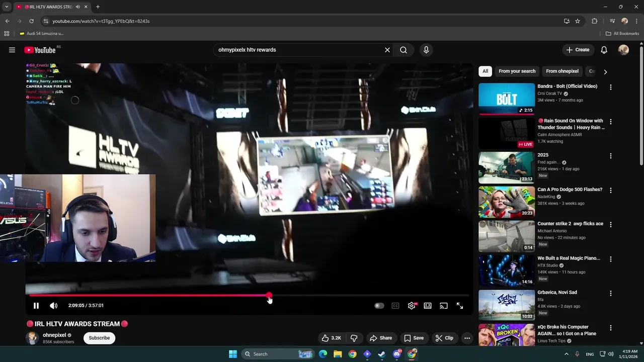Screen dimensions: 644x362
Task: Toggle the autoplay switch in player
Action: pyautogui.click(x=379, y=306)
